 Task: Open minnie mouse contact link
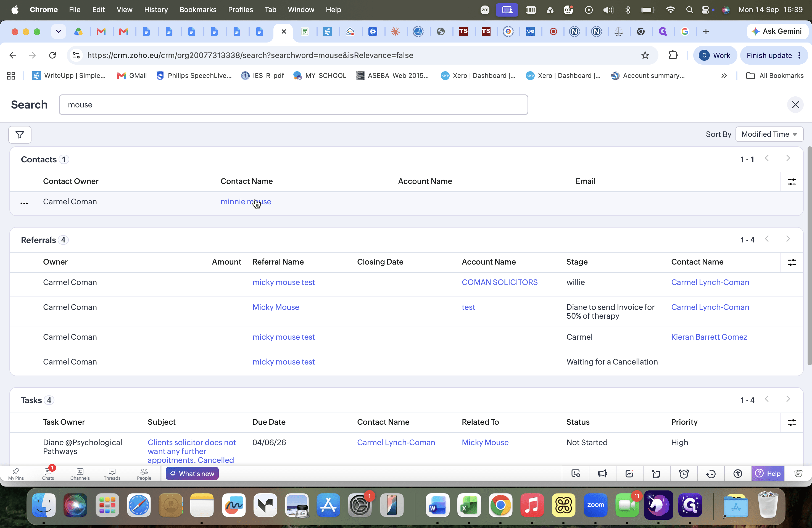point(246,202)
